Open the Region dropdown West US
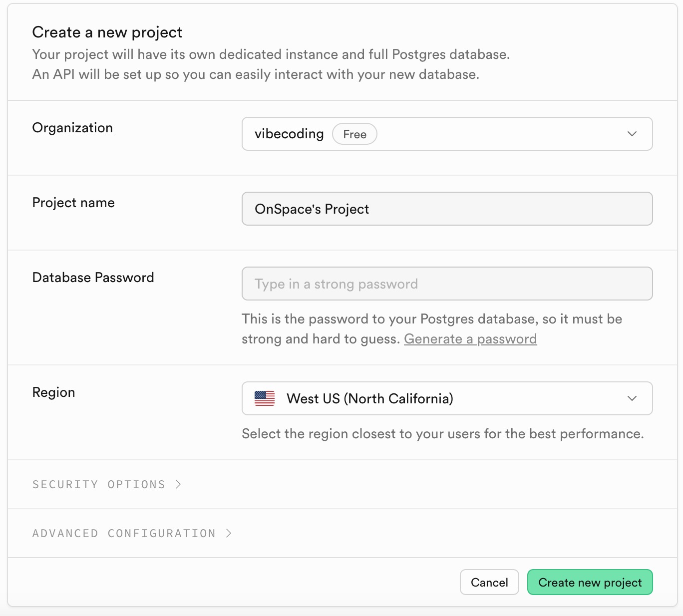 click(x=447, y=398)
